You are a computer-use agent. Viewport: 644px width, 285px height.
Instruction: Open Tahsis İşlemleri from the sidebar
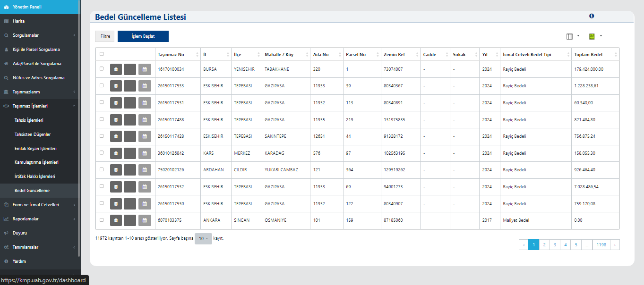(x=29, y=120)
